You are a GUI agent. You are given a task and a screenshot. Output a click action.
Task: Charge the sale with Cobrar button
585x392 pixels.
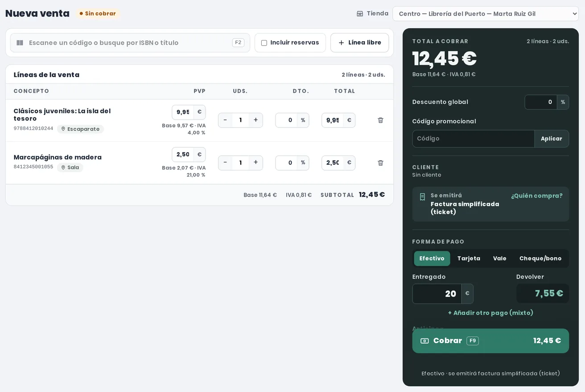click(x=490, y=341)
